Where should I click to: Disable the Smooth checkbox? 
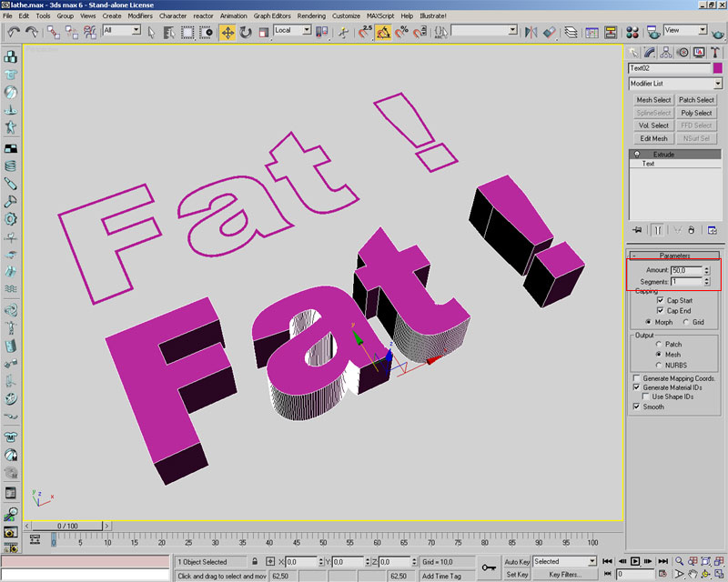tap(636, 406)
